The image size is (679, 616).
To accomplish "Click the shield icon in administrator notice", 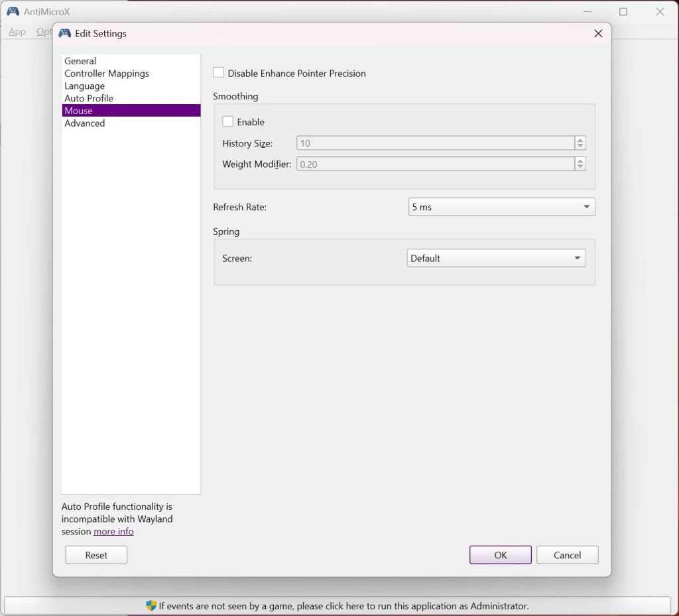I will pyautogui.click(x=151, y=605).
